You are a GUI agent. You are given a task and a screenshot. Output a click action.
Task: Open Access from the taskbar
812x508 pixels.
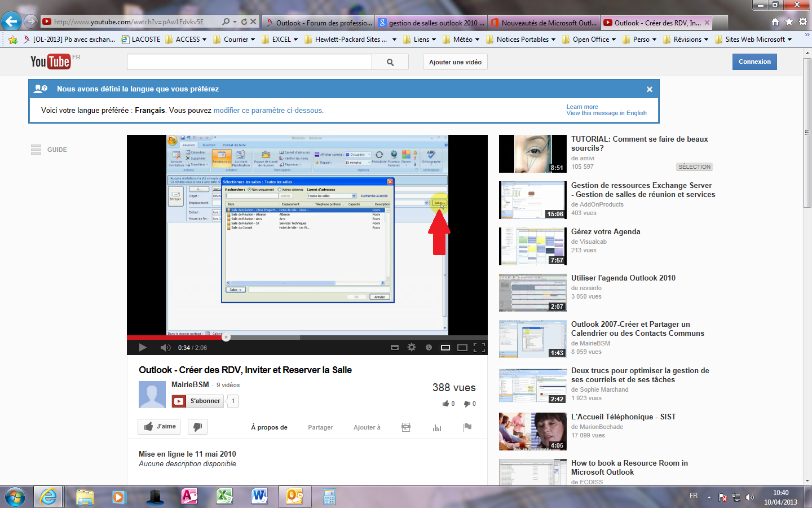[x=189, y=497]
